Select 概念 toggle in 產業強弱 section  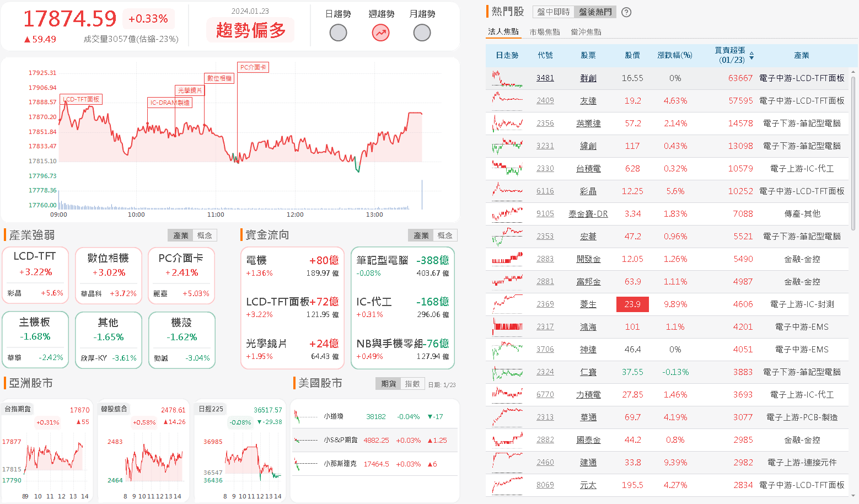tap(205, 235)
